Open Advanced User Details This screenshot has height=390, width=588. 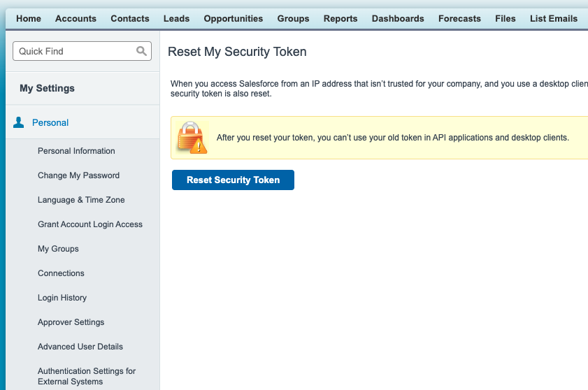point(80,347)
